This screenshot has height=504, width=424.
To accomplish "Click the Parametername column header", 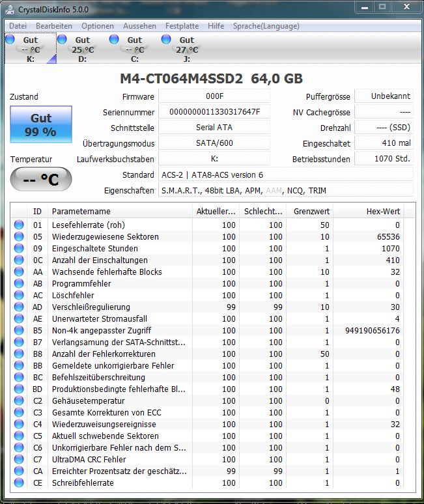I will [120, 211].
